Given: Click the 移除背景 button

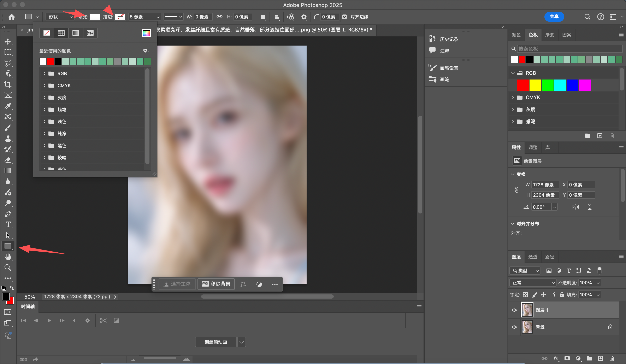Looking at the screenshot, I should pyautogui.click(x=216, y=284).
